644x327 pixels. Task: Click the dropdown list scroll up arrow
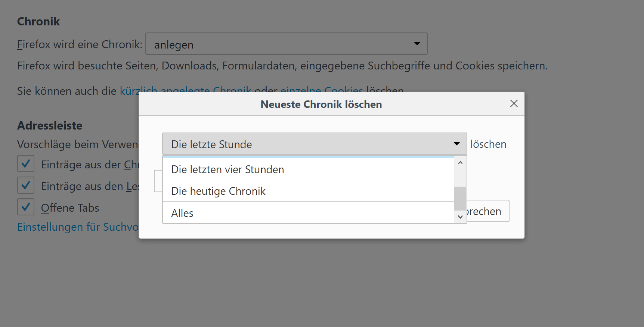(460, 163)
